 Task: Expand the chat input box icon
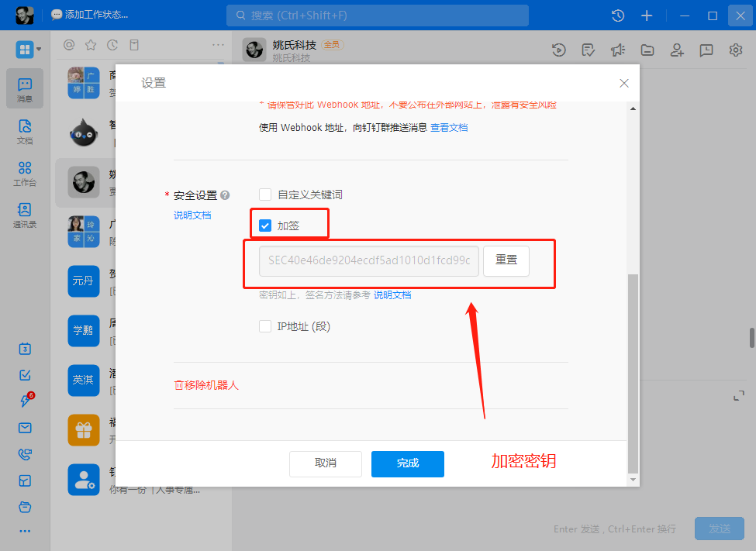739,396
